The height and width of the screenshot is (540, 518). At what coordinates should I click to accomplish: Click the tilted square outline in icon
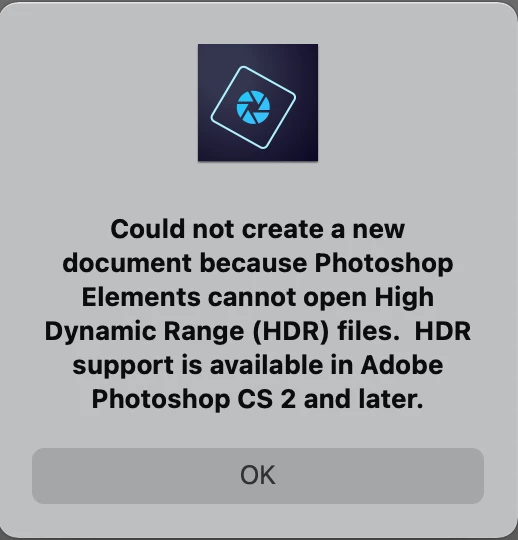click(253, 107)
